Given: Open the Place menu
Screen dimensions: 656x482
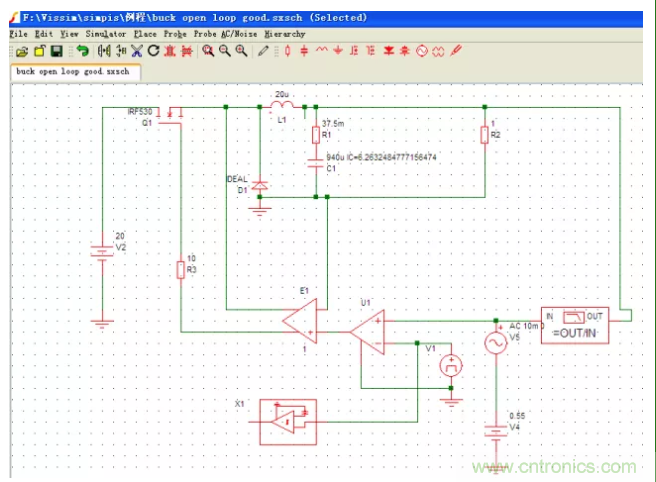Looking at the screenshot, I should click(x=146, y=33).
